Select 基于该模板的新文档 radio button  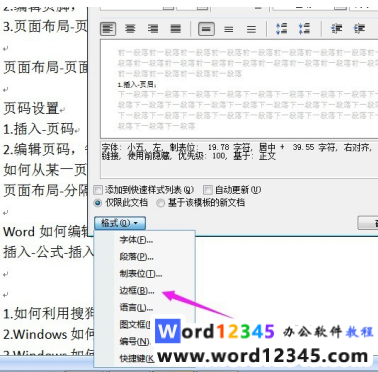pos(161,203)
